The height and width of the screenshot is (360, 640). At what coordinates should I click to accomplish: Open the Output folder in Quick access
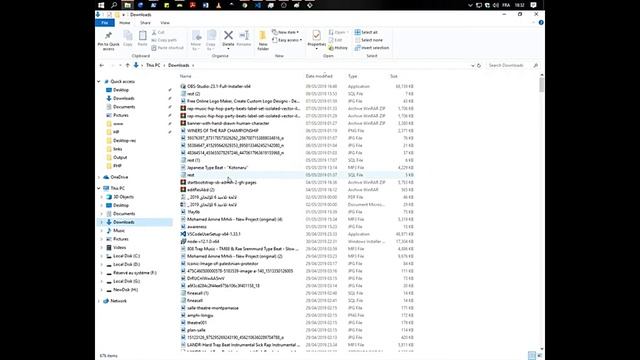click(x=120, y=158)
